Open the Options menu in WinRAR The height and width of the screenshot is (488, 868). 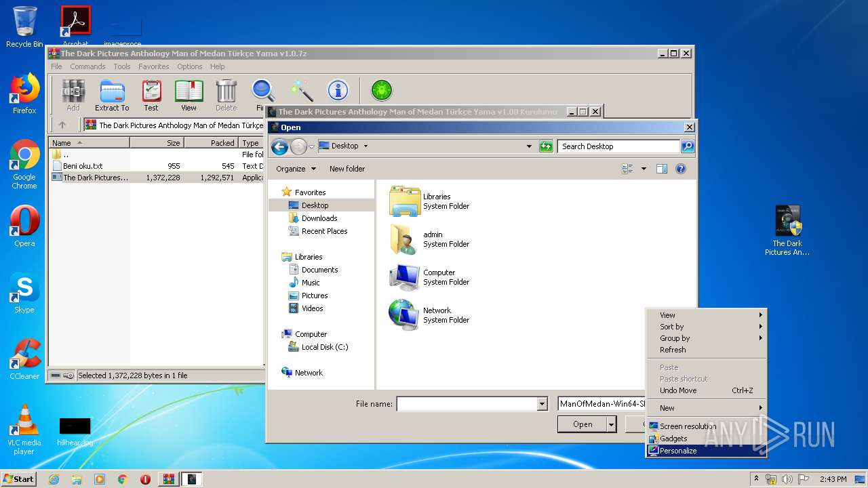[x=189, y=66]
